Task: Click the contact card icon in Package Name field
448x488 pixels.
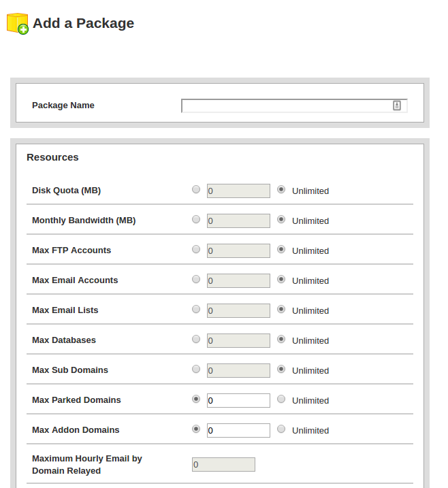Action: (397, 105)
